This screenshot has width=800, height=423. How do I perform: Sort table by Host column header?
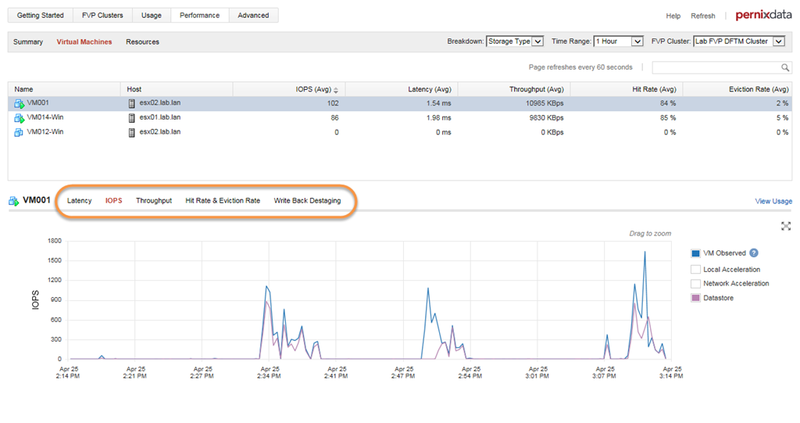coord(177,89)
